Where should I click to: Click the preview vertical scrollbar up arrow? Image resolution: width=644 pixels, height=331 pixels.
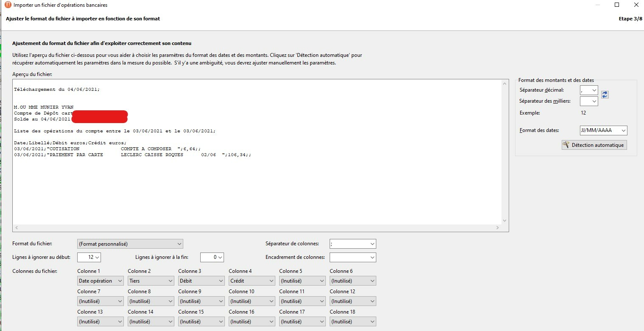(504, 84)
